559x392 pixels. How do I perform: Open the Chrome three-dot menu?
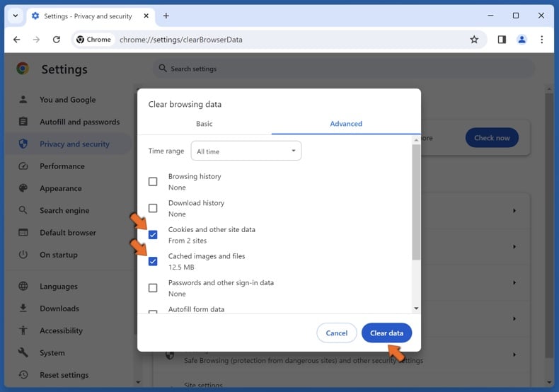(x=541, y=40)
